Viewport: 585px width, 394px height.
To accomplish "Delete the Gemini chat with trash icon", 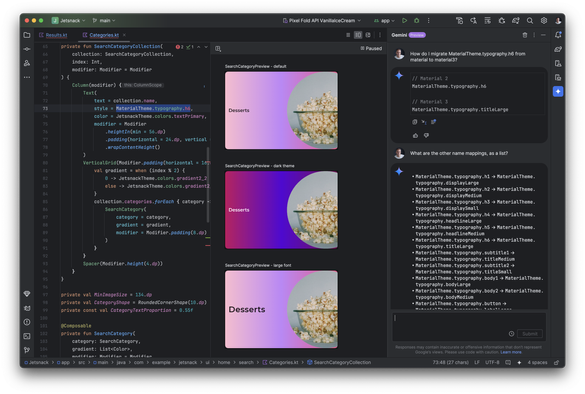I will click(525, 35).
